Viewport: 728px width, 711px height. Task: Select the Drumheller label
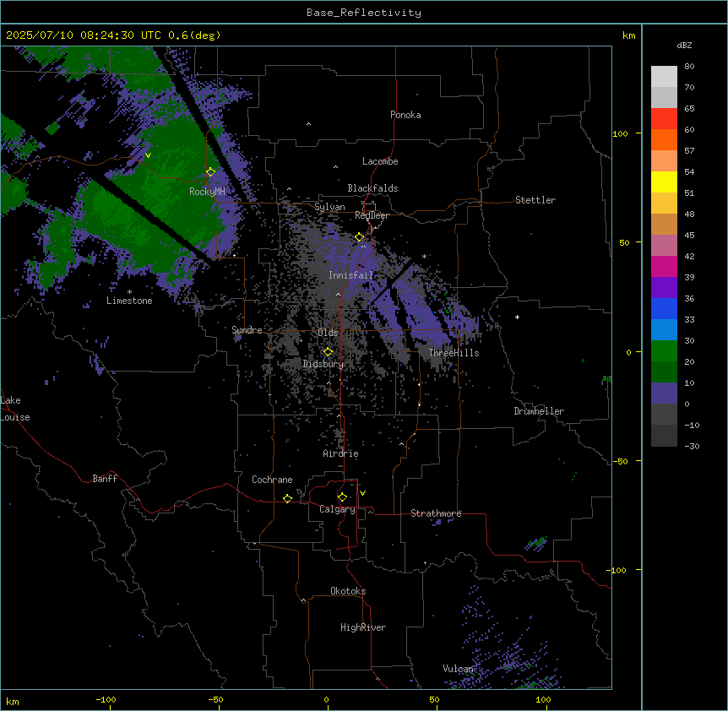[x=539, y=411]
